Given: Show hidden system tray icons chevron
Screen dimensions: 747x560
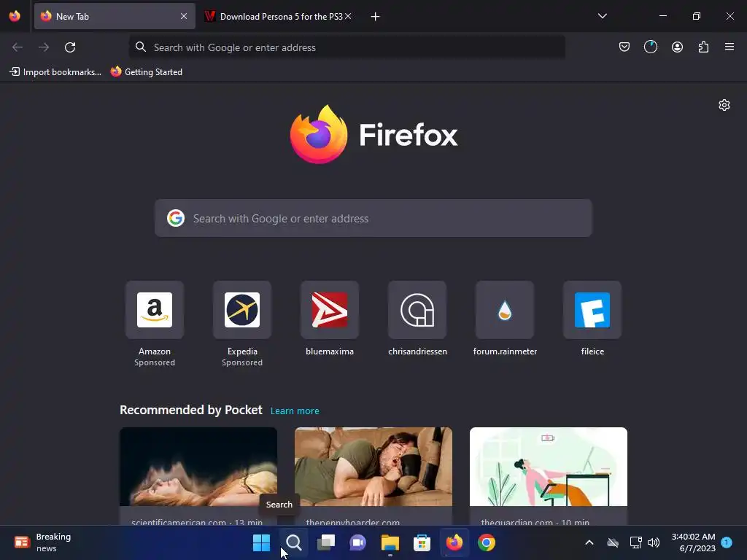Looking at the screenshot, I should pyautogui.click(x=589, y=542).
